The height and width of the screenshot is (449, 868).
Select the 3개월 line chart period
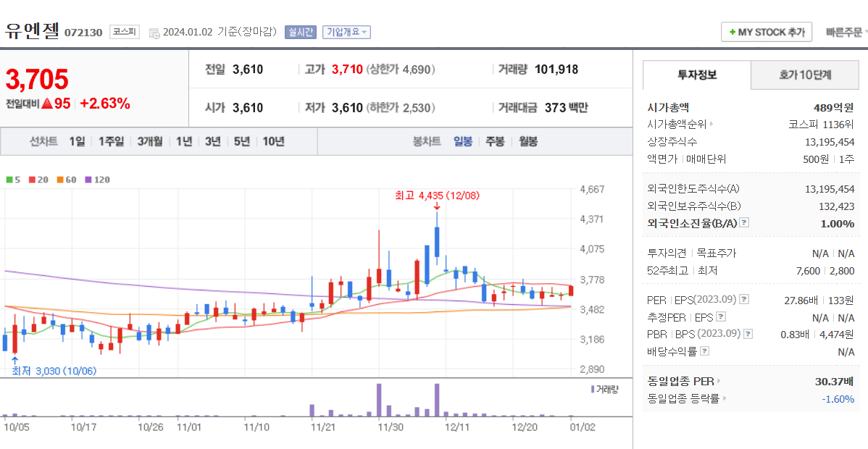pyautogui.click(x=150, y=141)
